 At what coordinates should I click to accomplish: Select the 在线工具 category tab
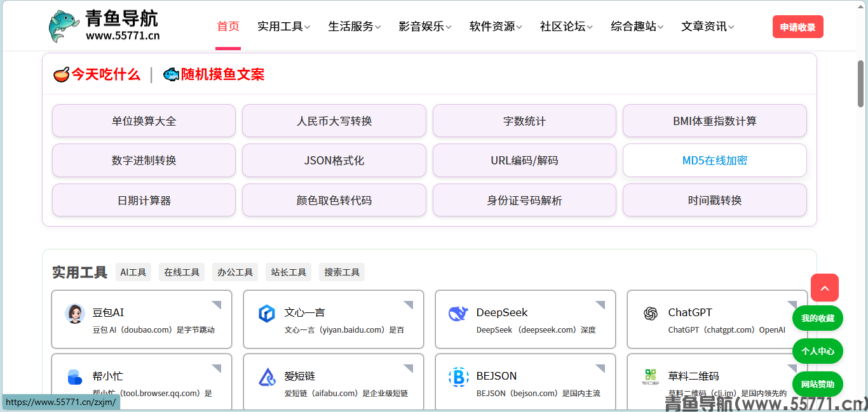(182, 272)
